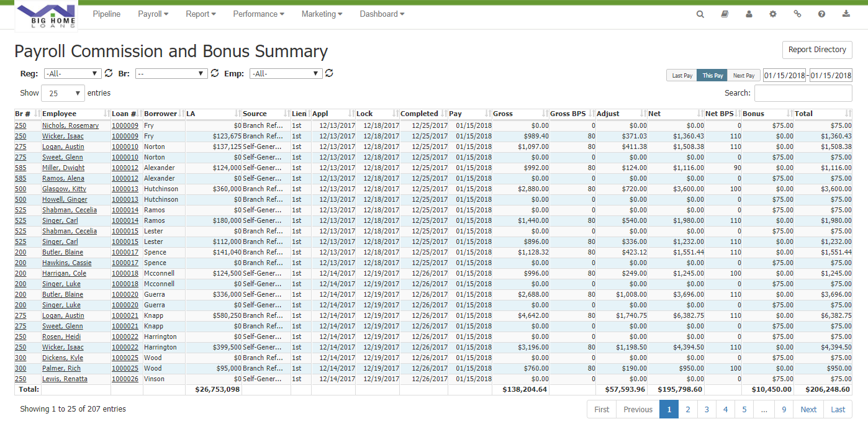
Task: Open loan number 1000012 for Miller, Dwight
Action: (125, 168)
